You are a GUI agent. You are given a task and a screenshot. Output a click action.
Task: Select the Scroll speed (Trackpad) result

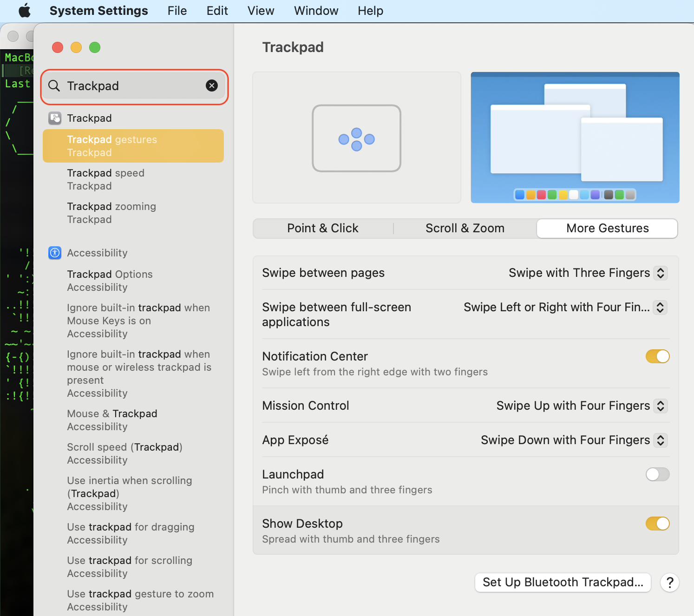pyautogui.click(x=133, y=453)
